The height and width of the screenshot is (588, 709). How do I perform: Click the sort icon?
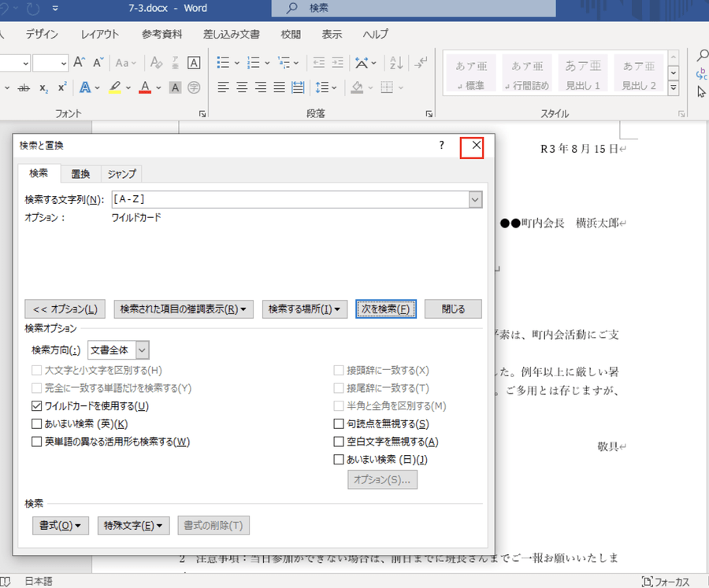396,62
